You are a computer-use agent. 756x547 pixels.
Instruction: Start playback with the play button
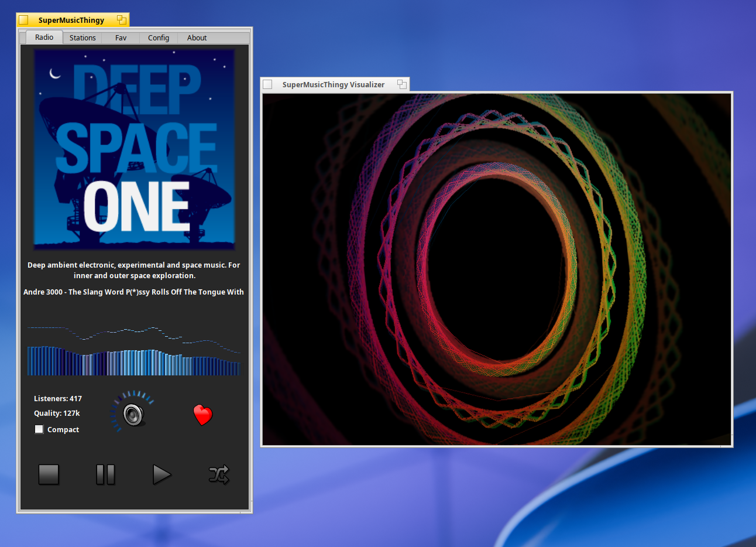coord(161,474)
